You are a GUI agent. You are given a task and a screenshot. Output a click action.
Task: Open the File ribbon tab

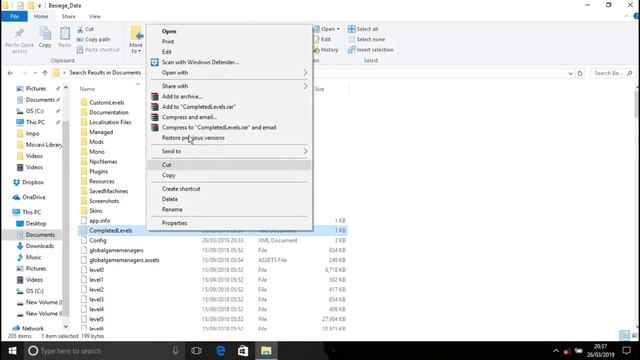click(x=15, y=16)
